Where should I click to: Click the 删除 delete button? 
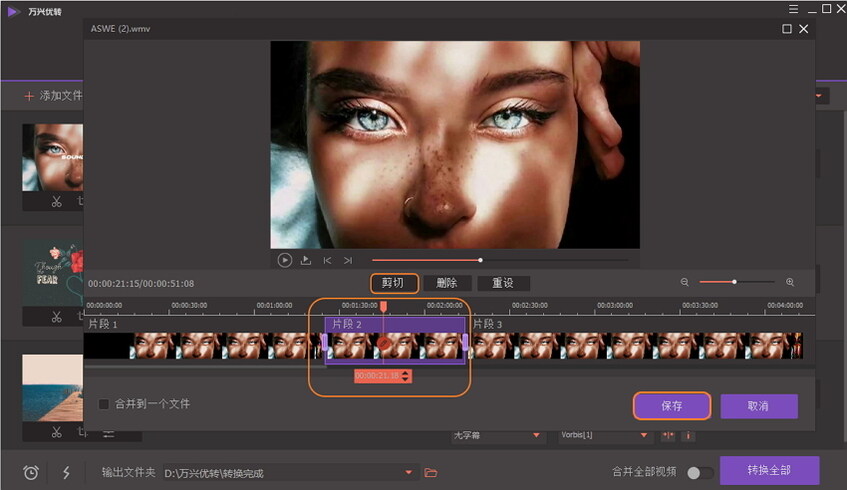(x=447, y=283)
